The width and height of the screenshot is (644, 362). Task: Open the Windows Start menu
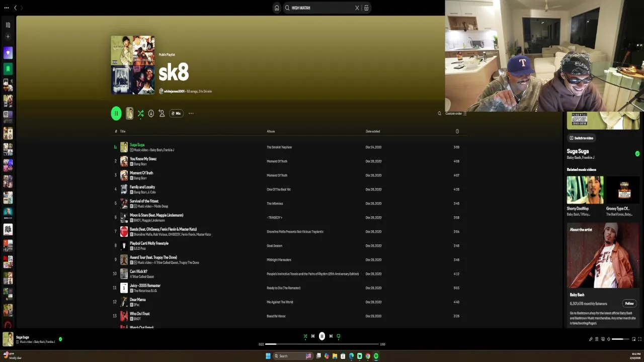click(x=268, y=356)
